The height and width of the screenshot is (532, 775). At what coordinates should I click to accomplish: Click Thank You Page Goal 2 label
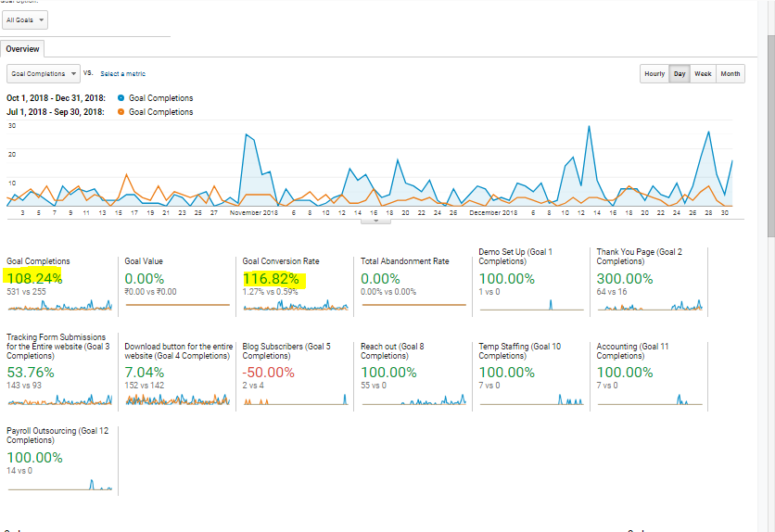(x=639, y=257)
